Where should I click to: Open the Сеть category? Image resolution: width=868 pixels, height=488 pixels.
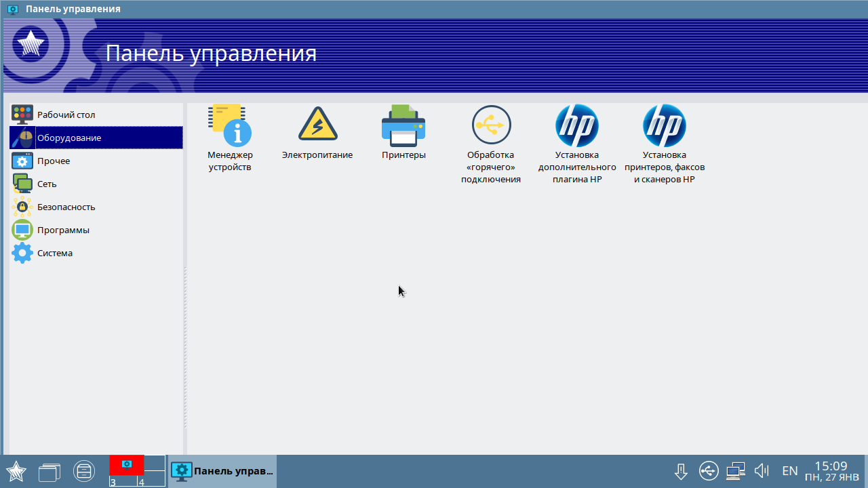[46, 184]
